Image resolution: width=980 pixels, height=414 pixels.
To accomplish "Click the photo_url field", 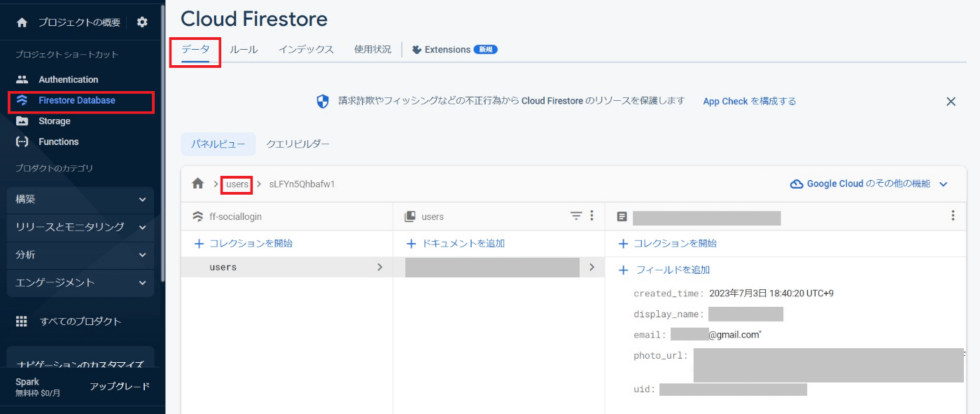I will point(799,365).
